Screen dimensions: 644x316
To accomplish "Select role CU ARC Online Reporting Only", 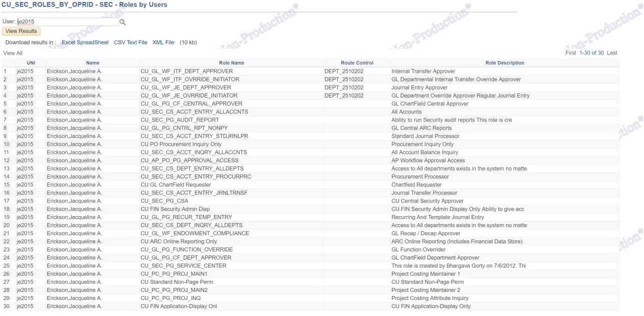I will [x=179, y=241].
